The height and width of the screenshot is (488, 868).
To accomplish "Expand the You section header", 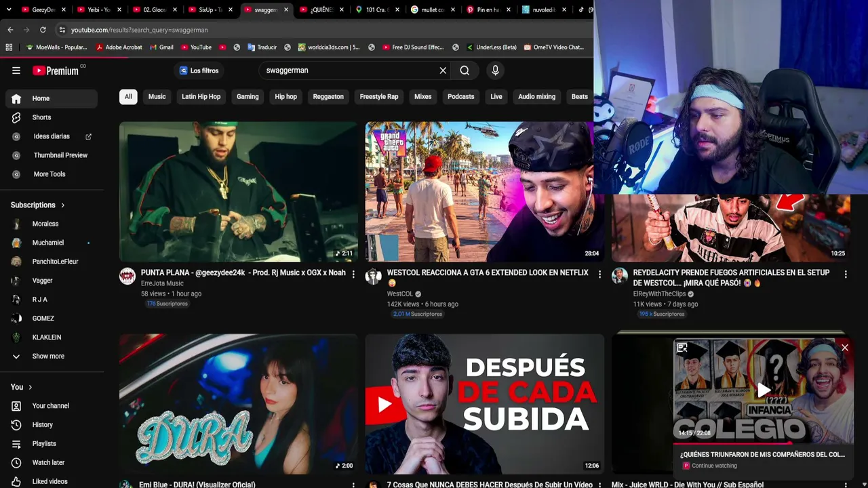I will pyautogui.click(x=22, y=387).
